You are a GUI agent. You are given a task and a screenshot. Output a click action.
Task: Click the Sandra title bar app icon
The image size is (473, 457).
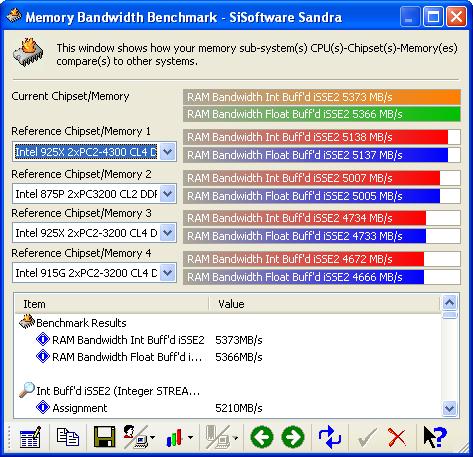(x=14, y=16)
